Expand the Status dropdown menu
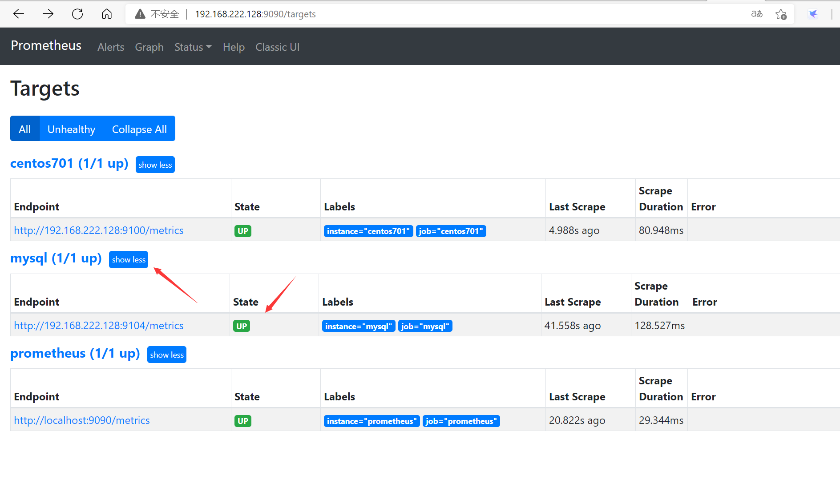This screenshot has width=840, height=504. (193, 47)
